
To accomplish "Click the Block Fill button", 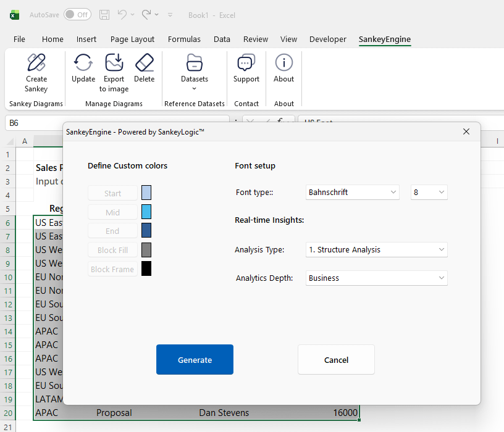I will (x=113, y=250).
